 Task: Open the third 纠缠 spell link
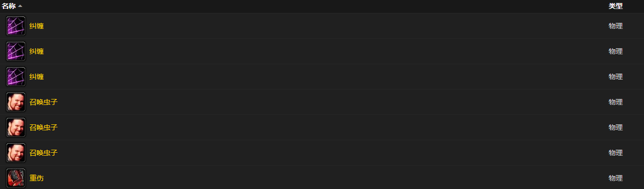(37, 77)
